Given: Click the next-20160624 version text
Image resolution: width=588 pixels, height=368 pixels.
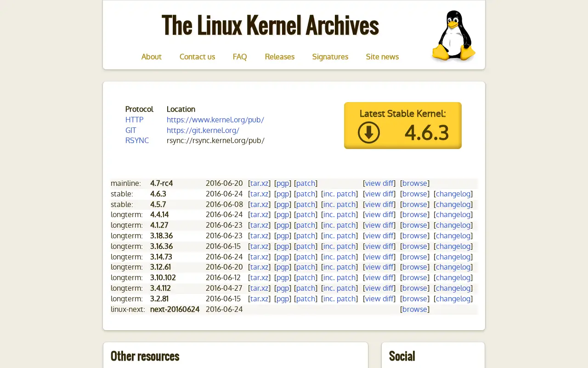Looking at the screenshot, I should (x=175, y=309).
